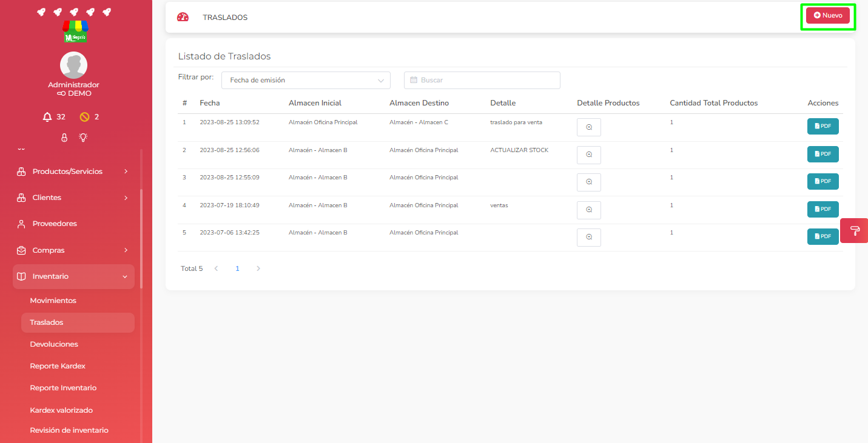The image size is (868, 443).
Task: Click the Buscar date search field
Action: pos(482,80)
